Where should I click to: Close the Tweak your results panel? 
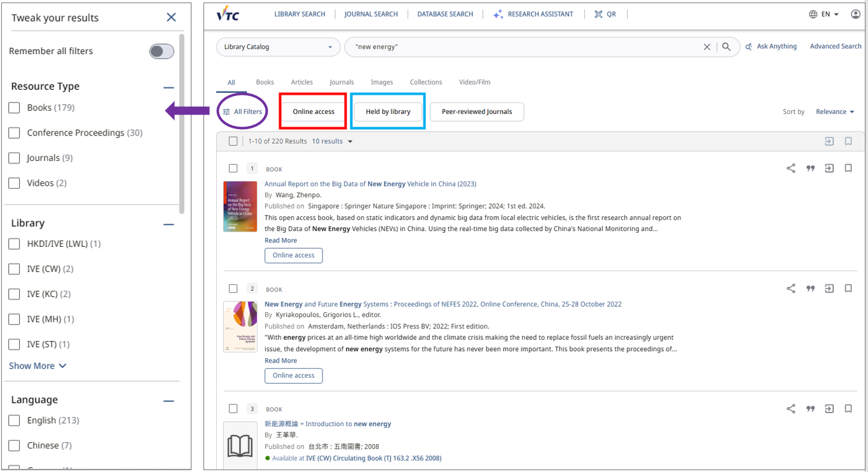171,17
